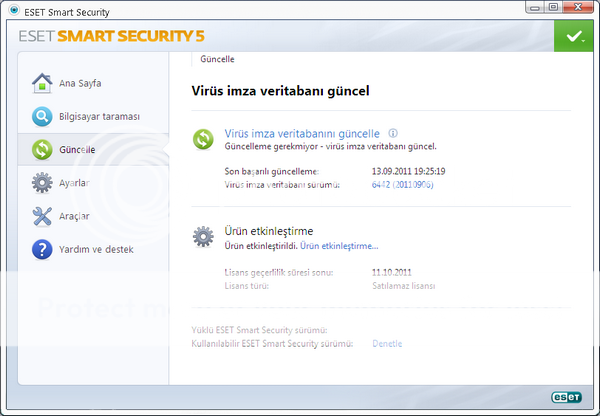Click the Denetle link to check versions
Image resolution: width=600 pixels, height=416 pixels.
click(387, 343)
